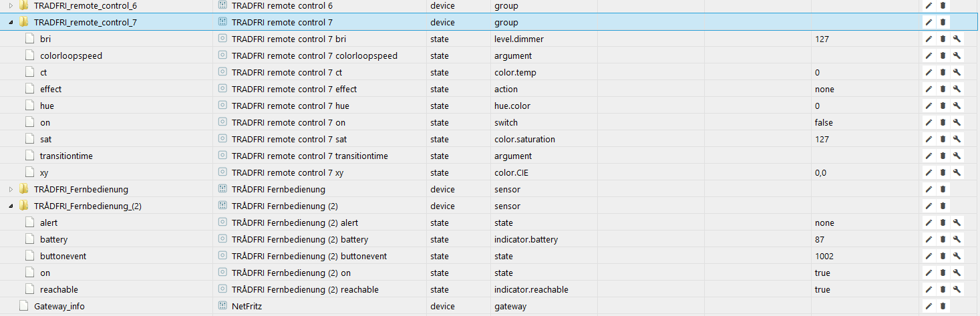Open wrench settings for the hue state

957,106
